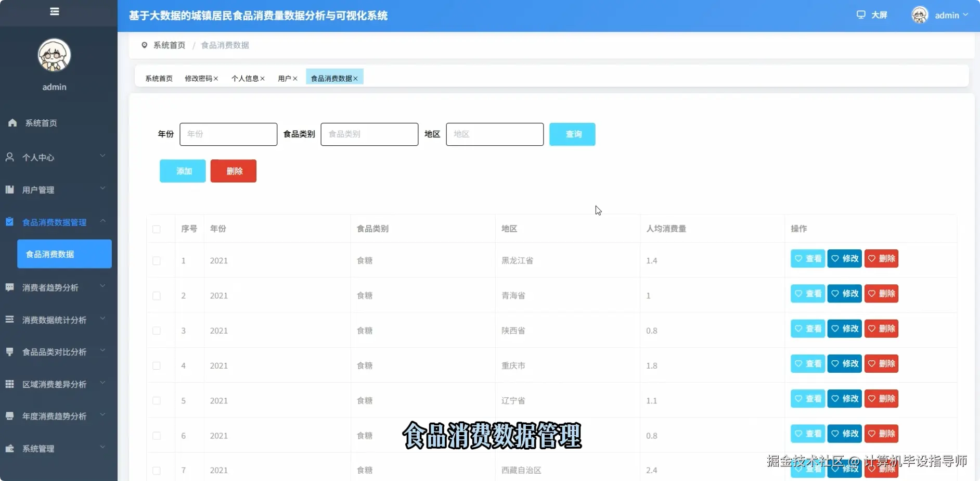Check the row 6 checkbox
Image resolution: width=980 pixels, height=481 pixels.
click(157, 436)
